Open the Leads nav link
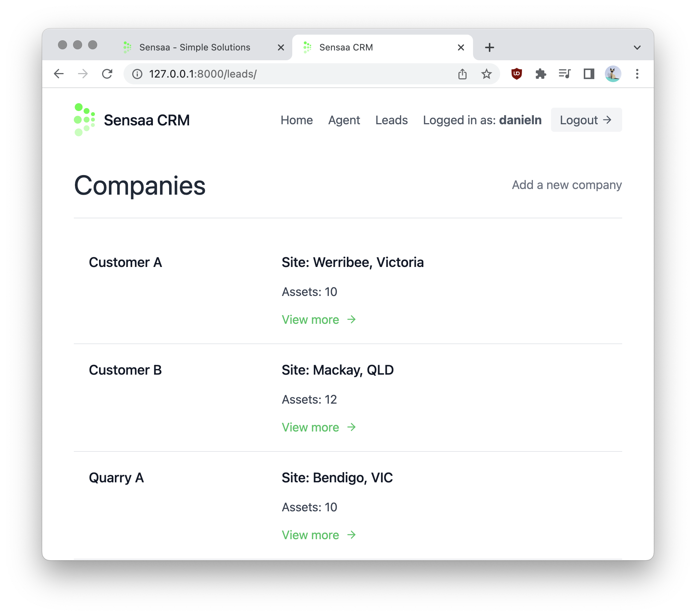The image size is (696, 616). [392, 120]
